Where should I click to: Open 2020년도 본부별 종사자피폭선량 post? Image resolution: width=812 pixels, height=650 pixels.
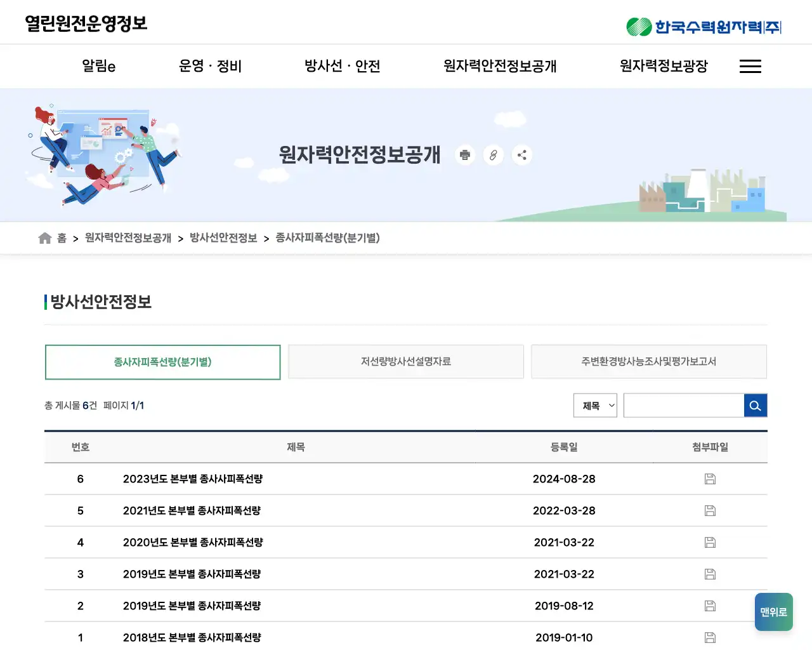[x=193, y=542]
